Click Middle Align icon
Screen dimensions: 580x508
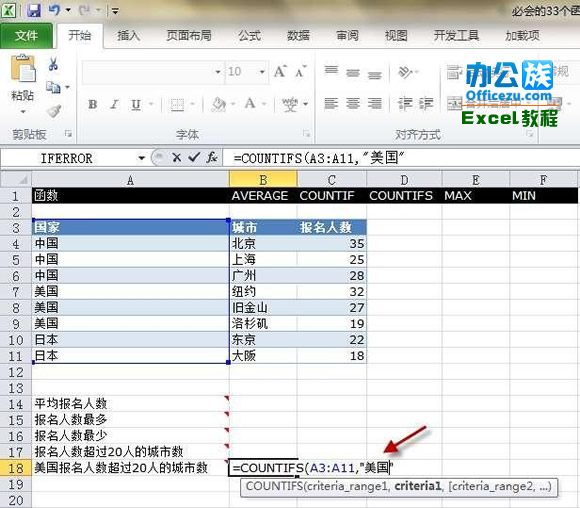[353, 73]
